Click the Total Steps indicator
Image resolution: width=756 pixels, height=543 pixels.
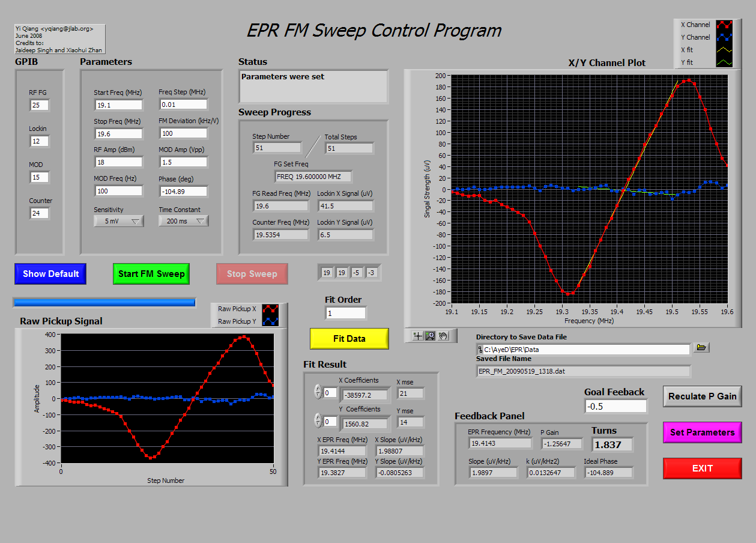pos(349,148)
